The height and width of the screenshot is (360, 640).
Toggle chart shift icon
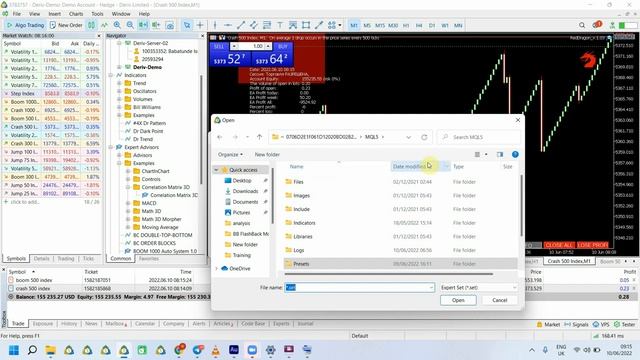pyautogui.click(x=156, y=25)
